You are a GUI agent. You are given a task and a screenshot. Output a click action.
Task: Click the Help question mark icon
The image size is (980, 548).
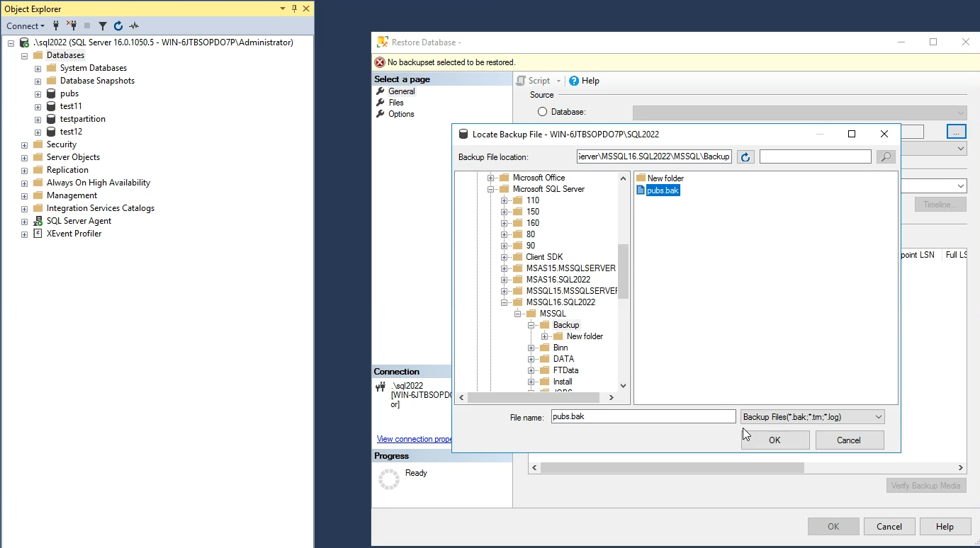574,81
